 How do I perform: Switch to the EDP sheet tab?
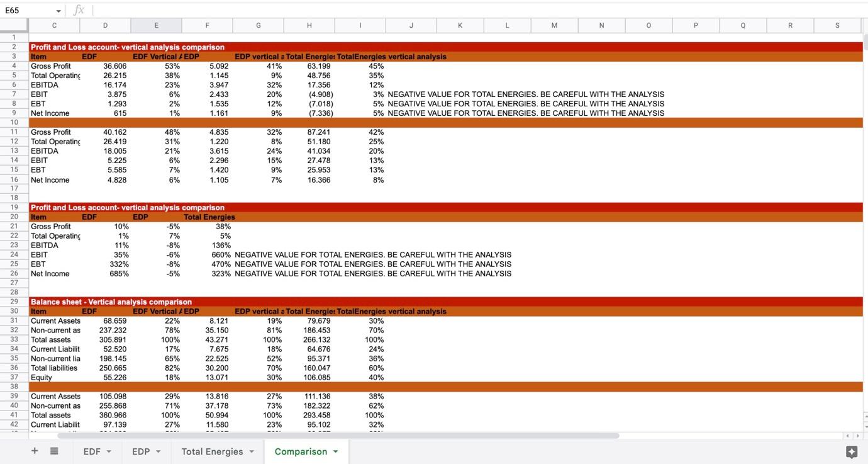point(141,451)
